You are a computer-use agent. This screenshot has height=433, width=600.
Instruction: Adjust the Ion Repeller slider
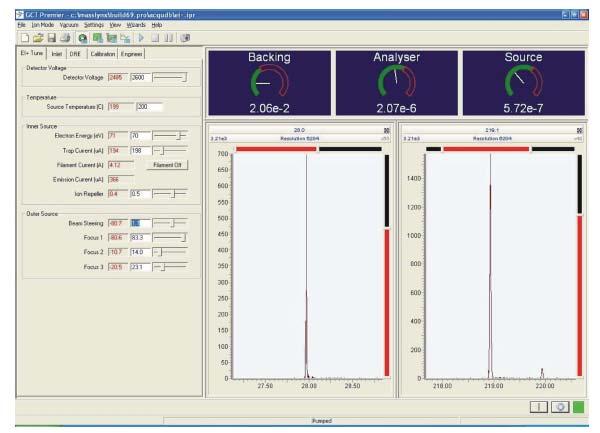[x=170, y=194]
